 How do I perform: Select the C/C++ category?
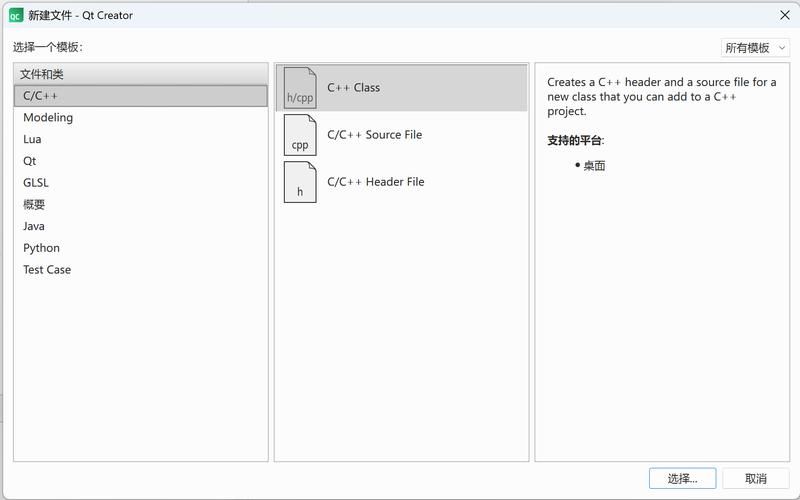click(141, 96)
